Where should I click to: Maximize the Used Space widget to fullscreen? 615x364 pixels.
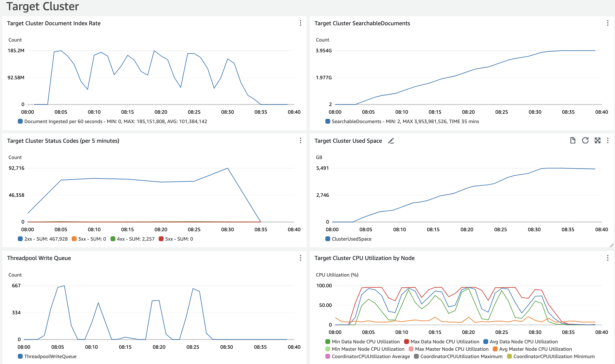[x=597, y=140]
